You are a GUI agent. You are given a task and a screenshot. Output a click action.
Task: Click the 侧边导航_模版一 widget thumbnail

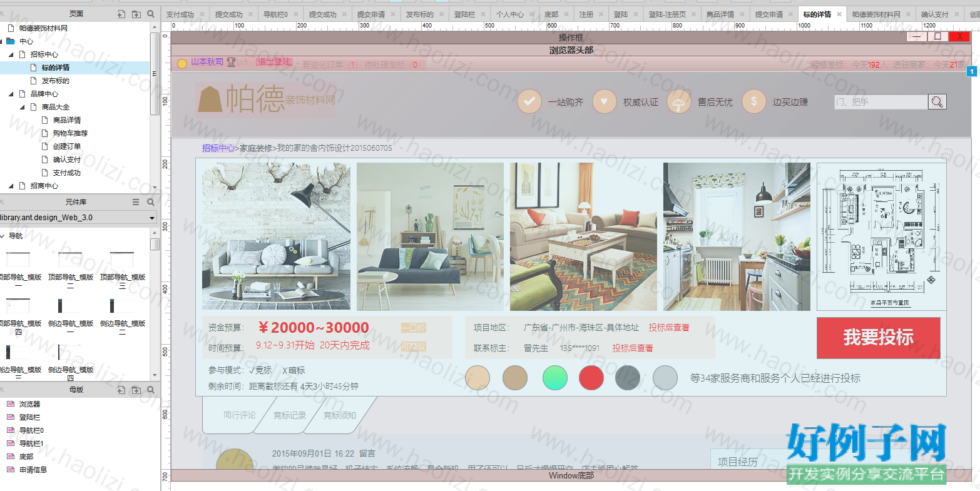70,306
